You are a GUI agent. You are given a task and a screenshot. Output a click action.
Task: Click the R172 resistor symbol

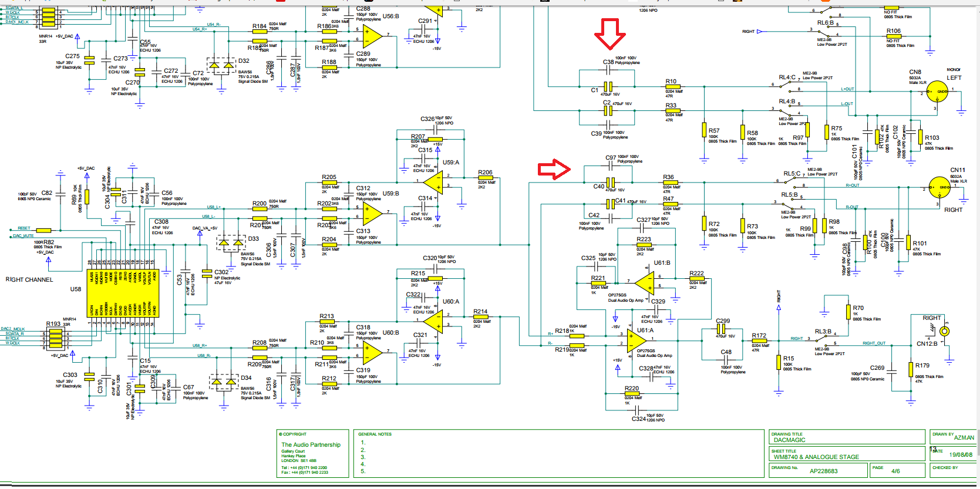tap(759, 340)
